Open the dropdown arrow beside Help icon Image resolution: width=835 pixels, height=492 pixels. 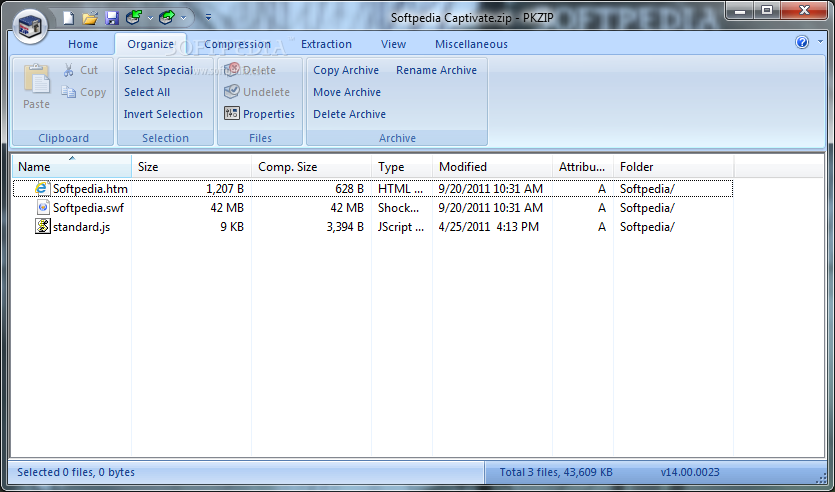click(820, 42)
